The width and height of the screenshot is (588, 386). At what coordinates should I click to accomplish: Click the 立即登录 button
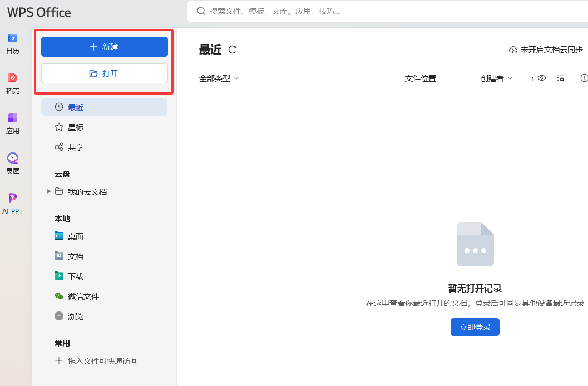coord(475,327)
